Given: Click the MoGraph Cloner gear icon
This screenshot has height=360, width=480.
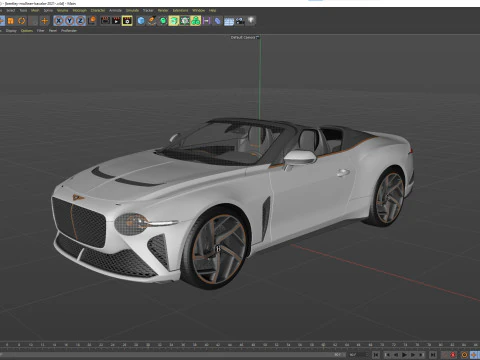Looking at the screenshot, I should (185, 21).
